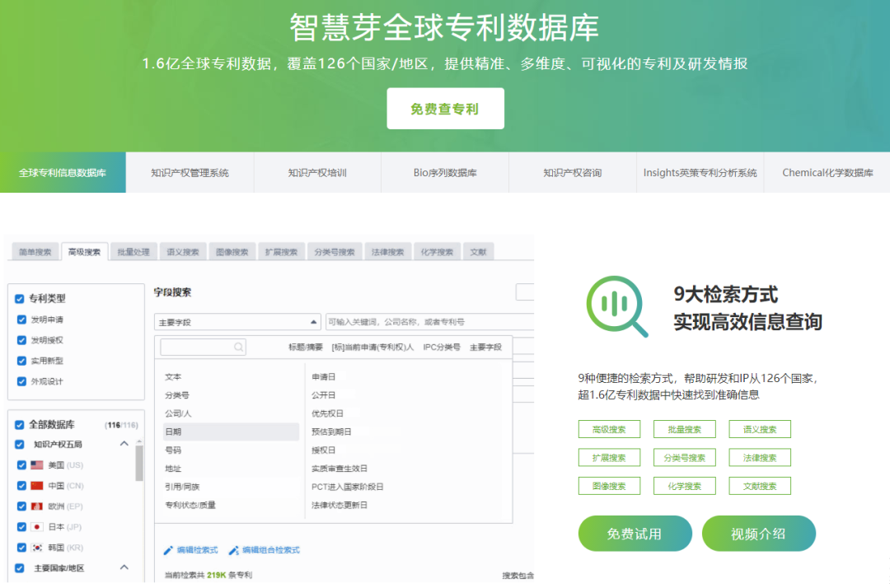This screenshot has width=890, height=588.
Task: Switch to Chemical化学数据库 tab
Action: click(x=827, y=172)
